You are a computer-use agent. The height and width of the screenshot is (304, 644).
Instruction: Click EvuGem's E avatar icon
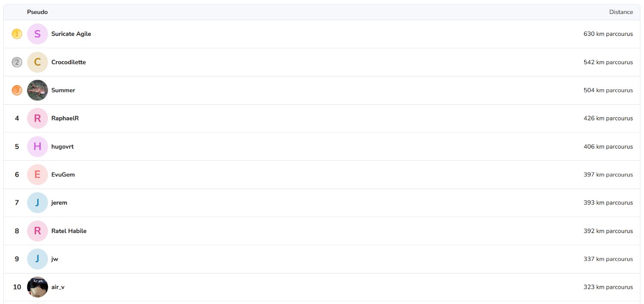click(x=37, y=175)
